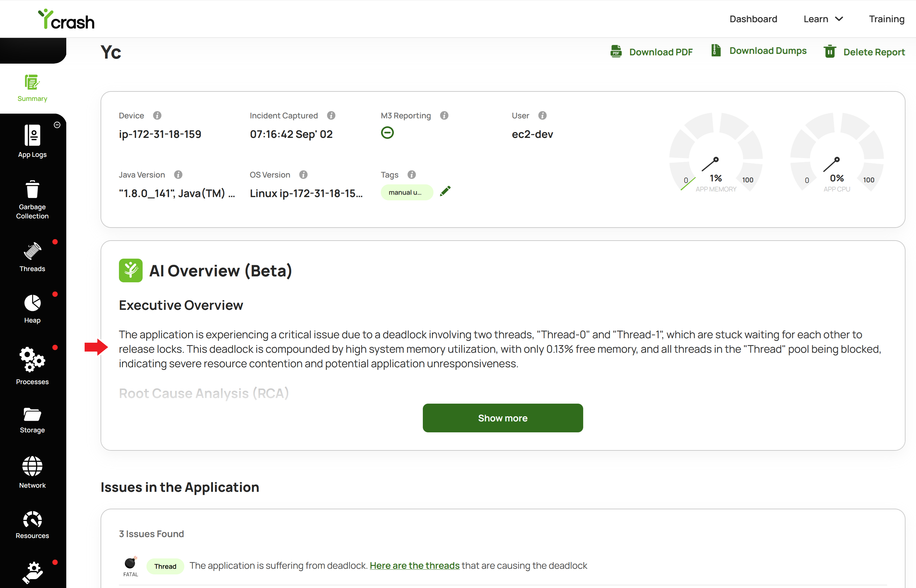
Task: Expand the Learn dropdown menu
Action: (x=823, y=19)
